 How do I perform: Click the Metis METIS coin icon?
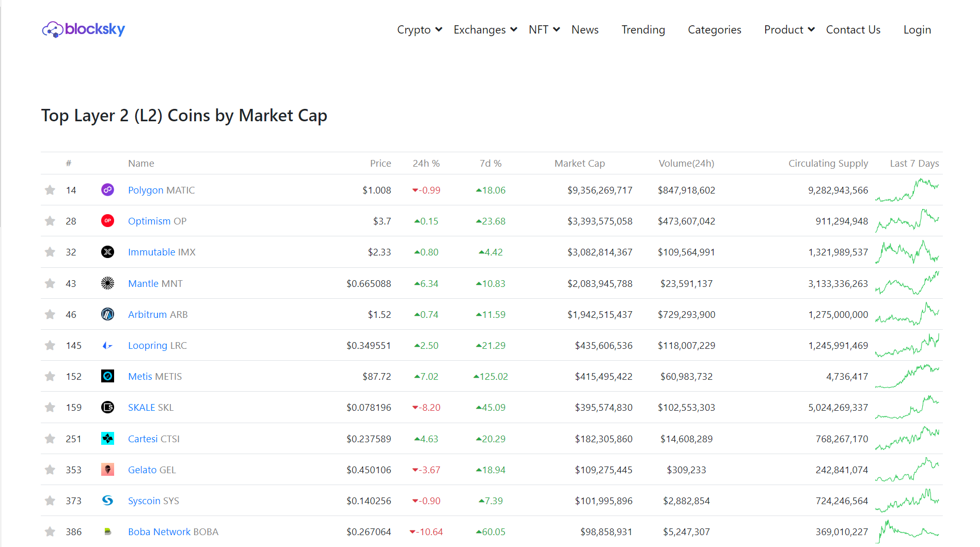107,376
